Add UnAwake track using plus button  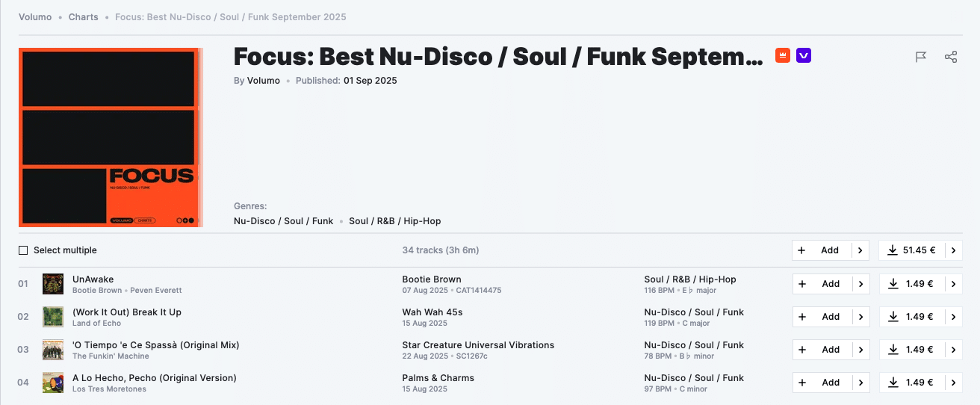pos(822,284)
